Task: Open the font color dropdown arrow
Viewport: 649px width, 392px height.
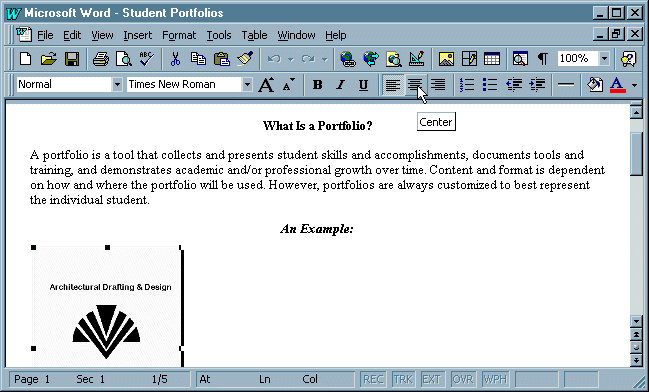Action: (635, 85)
